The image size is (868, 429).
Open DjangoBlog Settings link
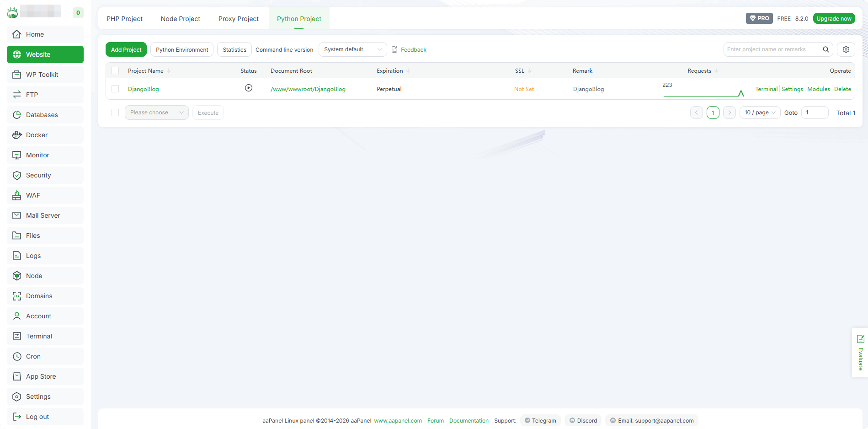792,89
